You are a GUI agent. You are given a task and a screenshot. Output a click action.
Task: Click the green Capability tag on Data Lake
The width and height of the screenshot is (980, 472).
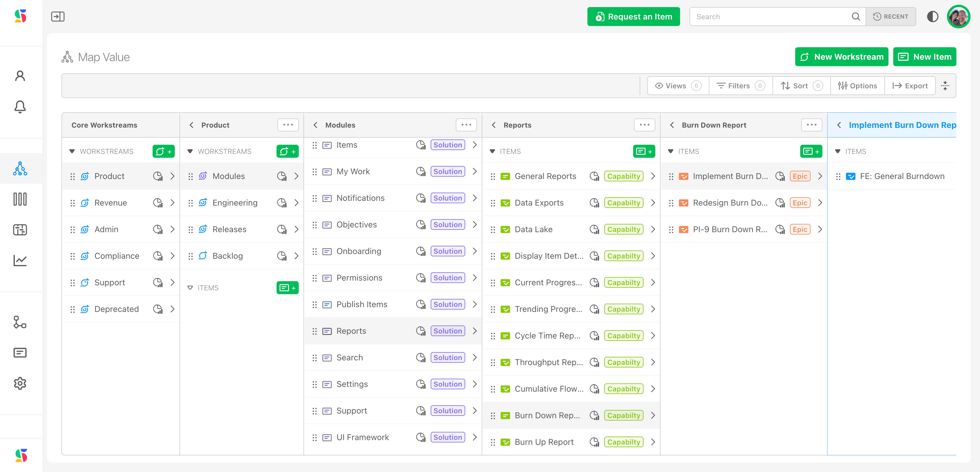point(623,230)
